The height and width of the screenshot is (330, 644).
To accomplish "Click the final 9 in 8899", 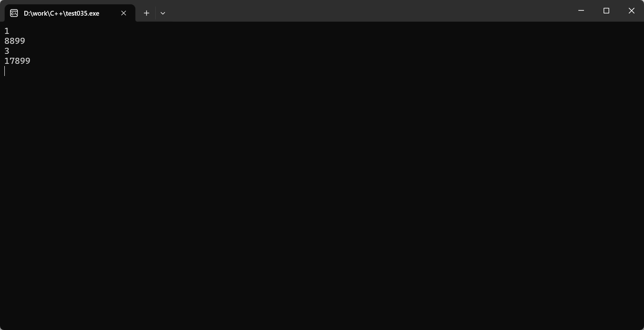I will [x=23, y=41].
